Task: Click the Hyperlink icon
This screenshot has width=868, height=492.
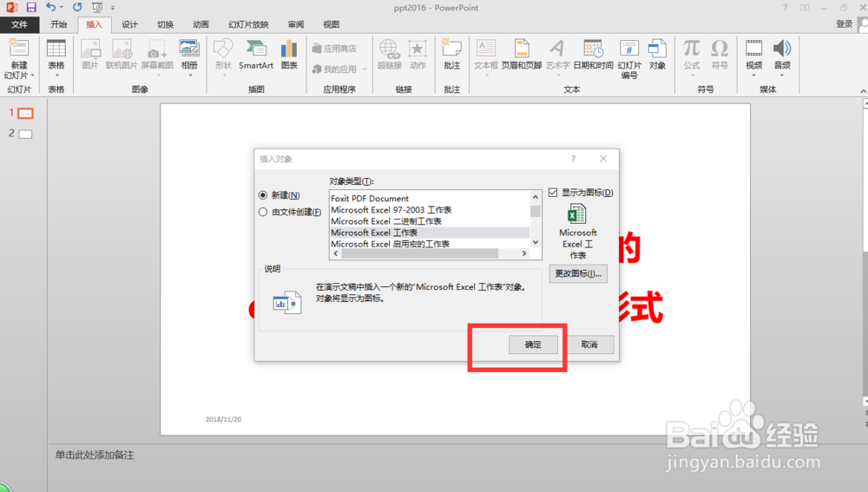Action: (x=389, y=49)
